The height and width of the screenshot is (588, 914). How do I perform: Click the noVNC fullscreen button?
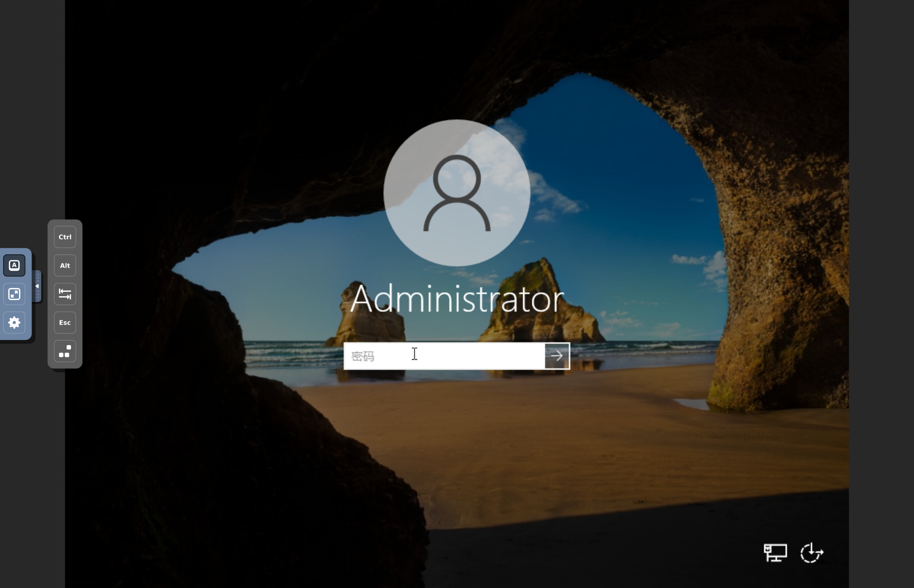pyautogui.click(x=14, y=294)
